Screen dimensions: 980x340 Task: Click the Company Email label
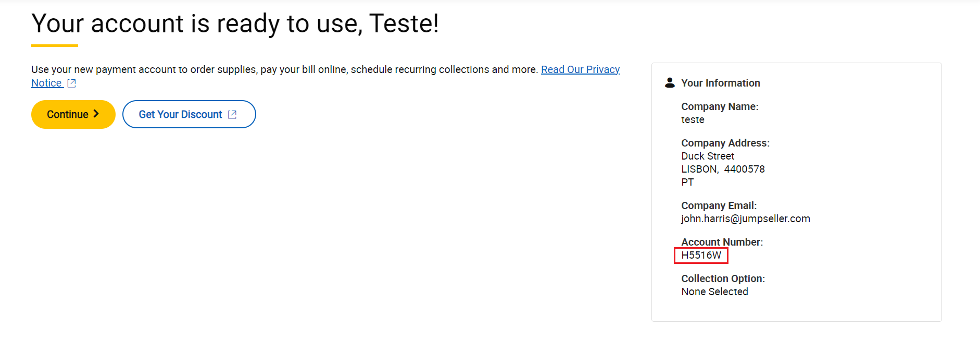coord(719,205)
